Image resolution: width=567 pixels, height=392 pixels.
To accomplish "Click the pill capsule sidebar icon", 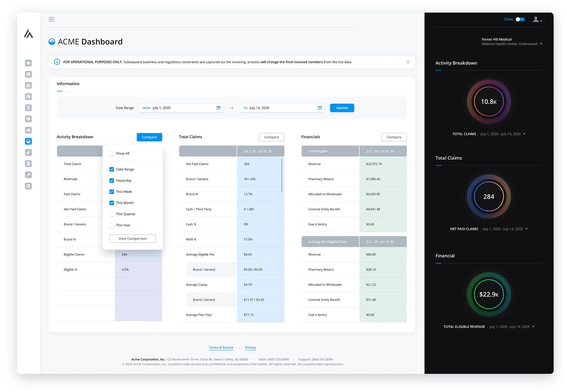I will point(28,152).
